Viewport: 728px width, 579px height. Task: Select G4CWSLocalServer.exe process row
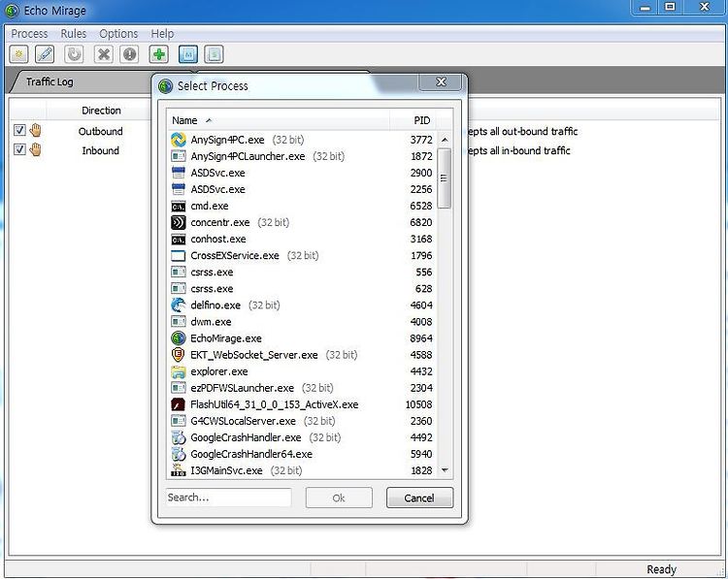pyautogui.click(x=303, y=421)
